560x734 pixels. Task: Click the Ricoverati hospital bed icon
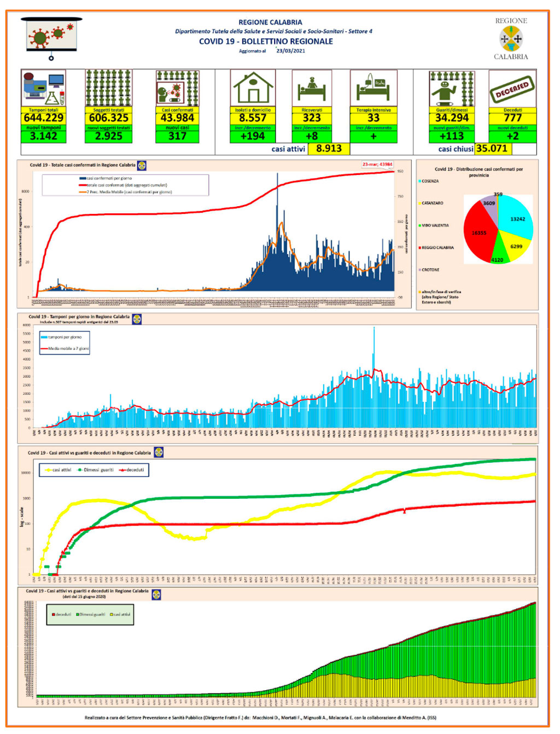[312, 88]
